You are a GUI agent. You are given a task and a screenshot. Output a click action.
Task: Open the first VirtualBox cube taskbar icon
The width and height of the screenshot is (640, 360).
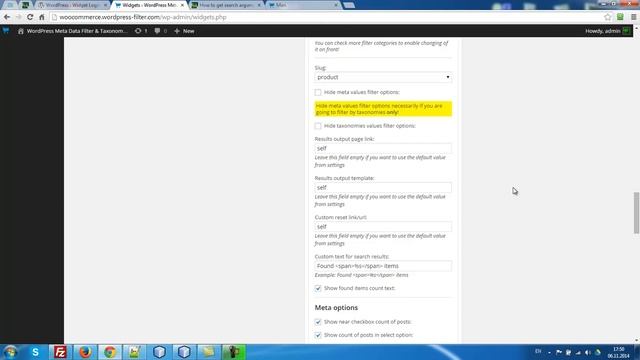159,352
